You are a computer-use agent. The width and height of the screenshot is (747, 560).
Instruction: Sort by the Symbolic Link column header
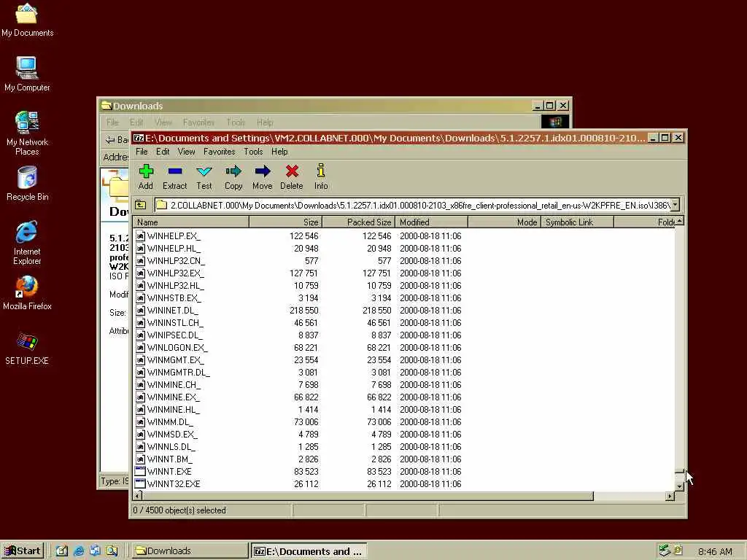(578, 222)
